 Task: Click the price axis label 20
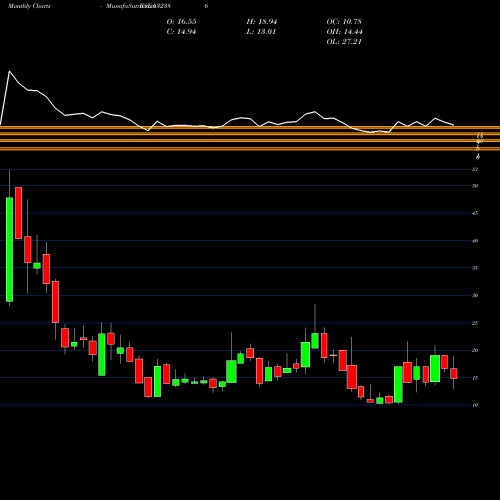click(x=475, y=350)
